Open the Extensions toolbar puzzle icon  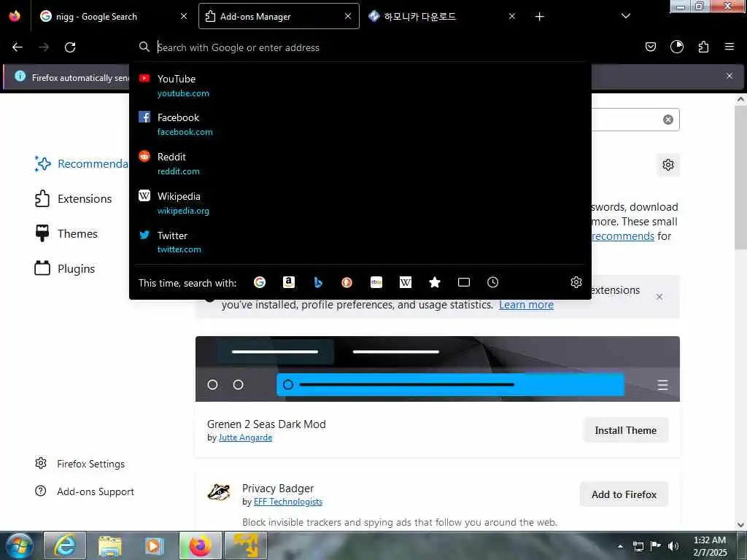[703, 47]
